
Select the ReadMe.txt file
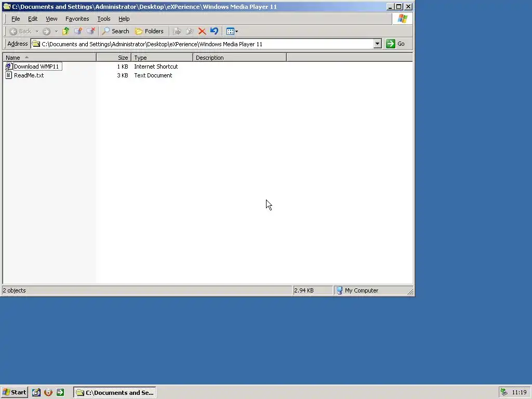click(x=29, y=75)
